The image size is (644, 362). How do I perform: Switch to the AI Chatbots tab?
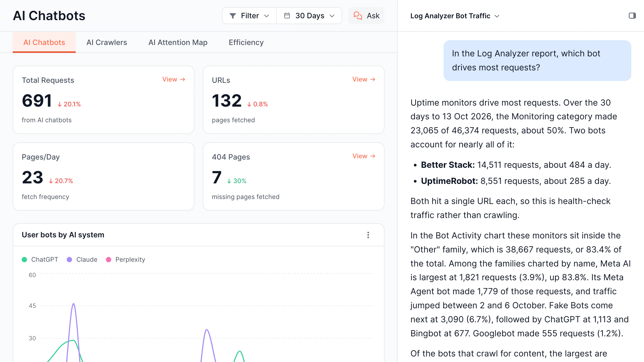44,42
